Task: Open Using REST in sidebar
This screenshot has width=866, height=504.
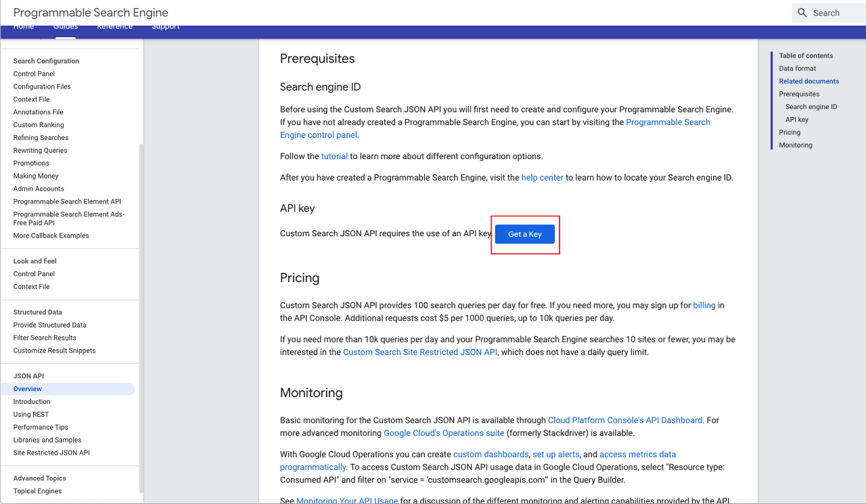Action: click(x=31, y=415)
